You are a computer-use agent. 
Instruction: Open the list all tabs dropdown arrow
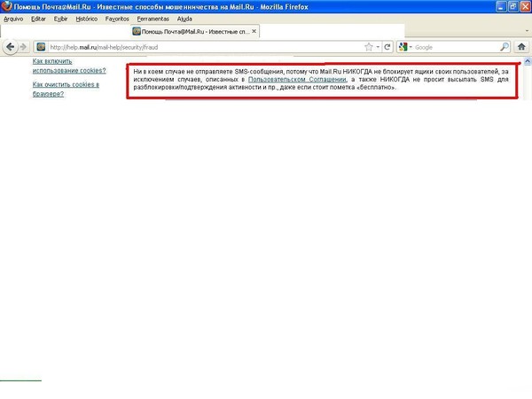(x=527, y=31)
